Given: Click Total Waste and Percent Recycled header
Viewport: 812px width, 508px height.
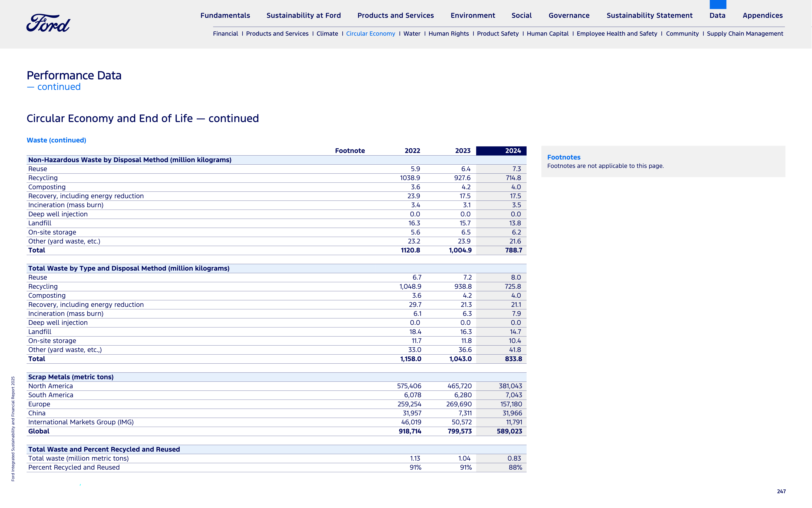Looking at the screenshot, I should [104, 449].
